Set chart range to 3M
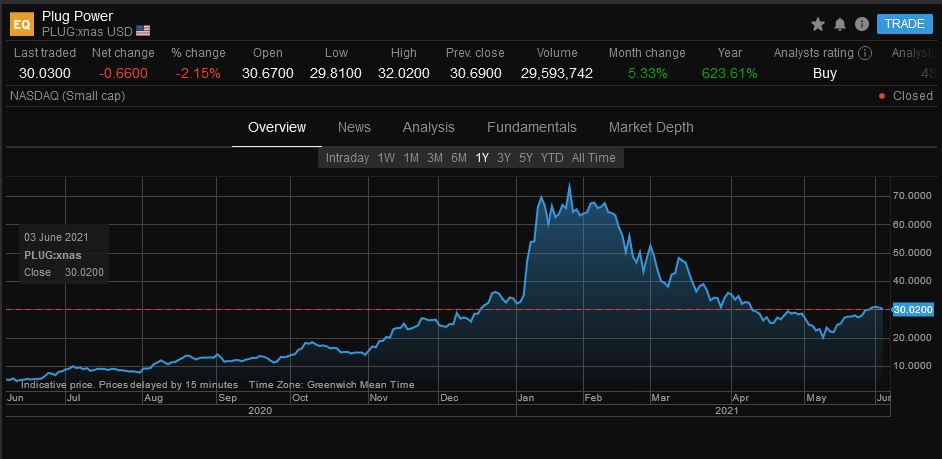Image resolution: width=942 pixels, height=459 pixels. (435, 158)
